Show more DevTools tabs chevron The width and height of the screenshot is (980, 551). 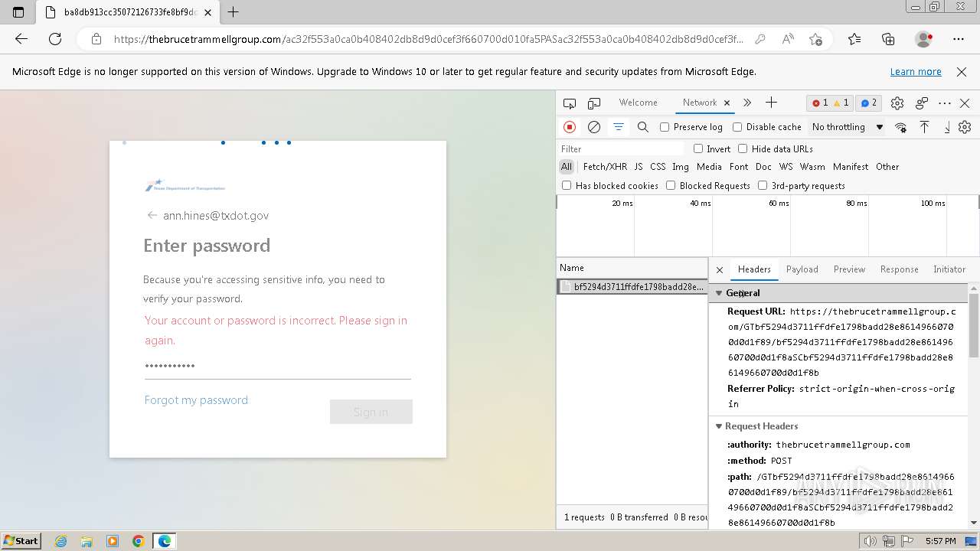pyautogui.click(x=747, y=103)
